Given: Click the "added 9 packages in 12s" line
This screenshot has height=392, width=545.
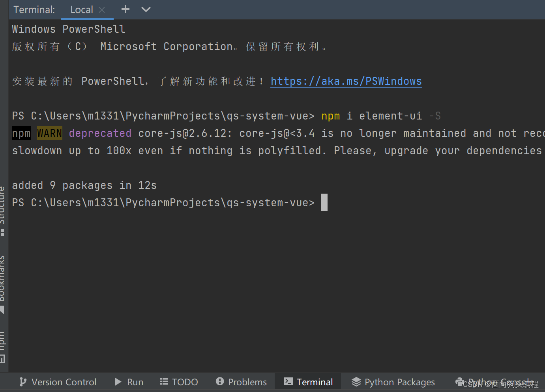Looking at the screenshot, I should click(x=84, y=185).
